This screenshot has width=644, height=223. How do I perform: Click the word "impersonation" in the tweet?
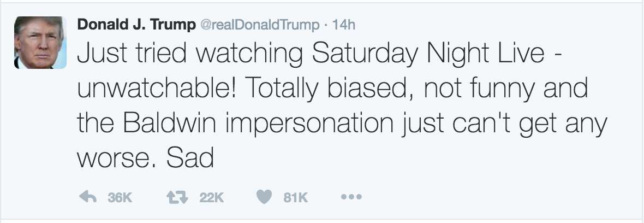tap(309, 125)
